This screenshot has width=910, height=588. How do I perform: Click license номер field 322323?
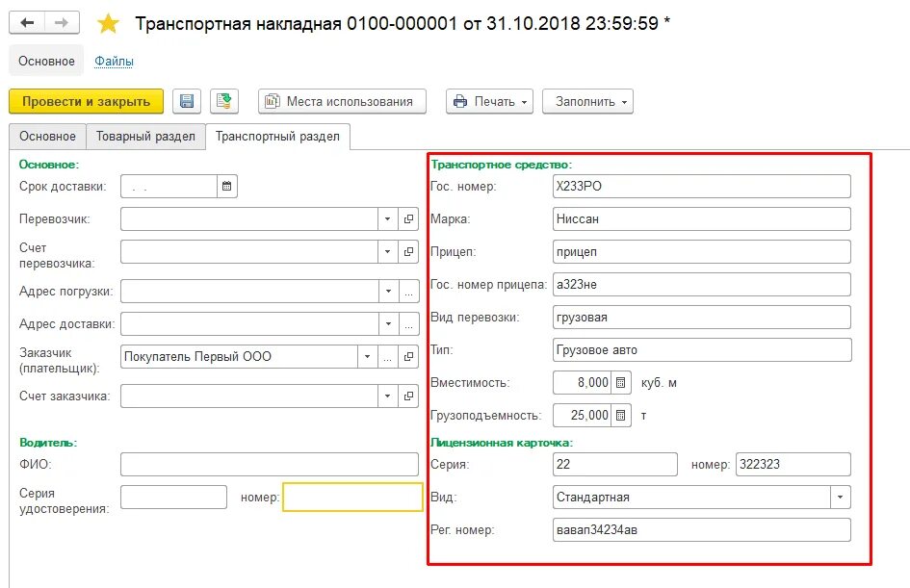click(793, 464)
